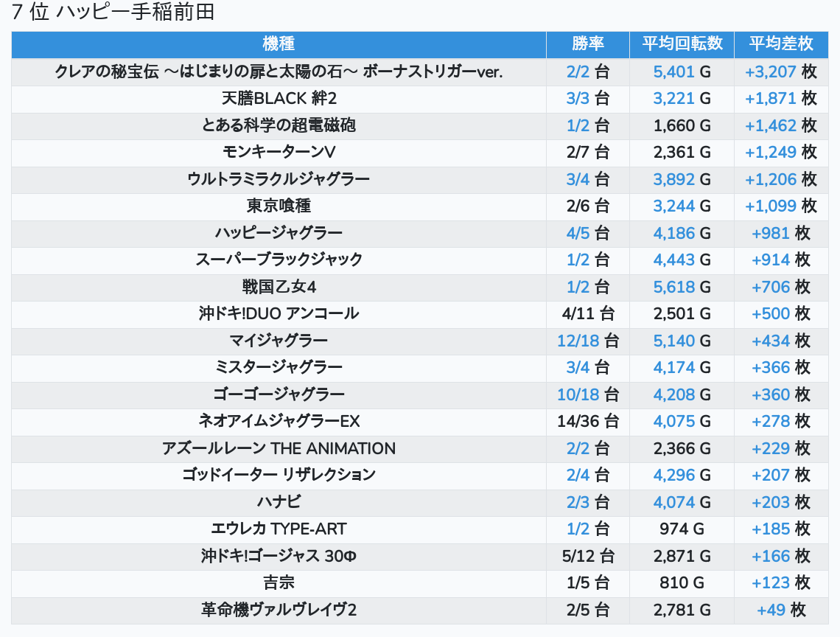
Task: Open アズールレーン THE ANIMATION entry
Action: pos(279,448)
